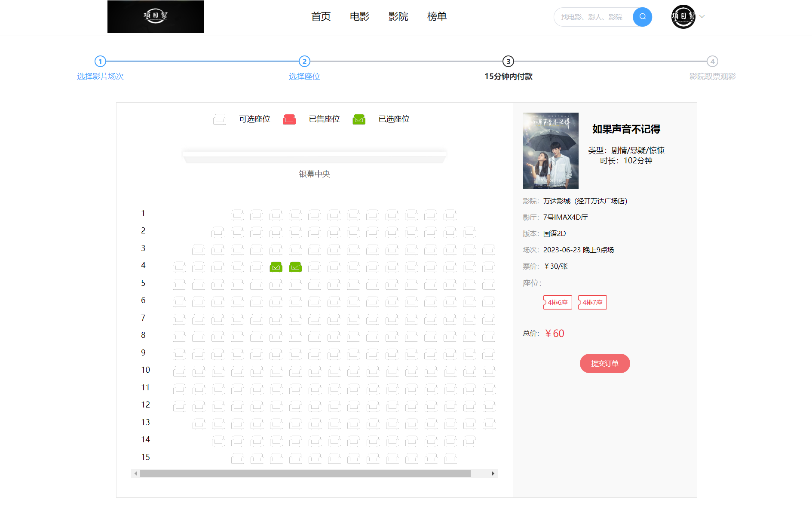The height and width of the screenshot is (524, 812).
Task: Select seat 4 in row 8
Action: pyautogui.click(x=237, y=337)
